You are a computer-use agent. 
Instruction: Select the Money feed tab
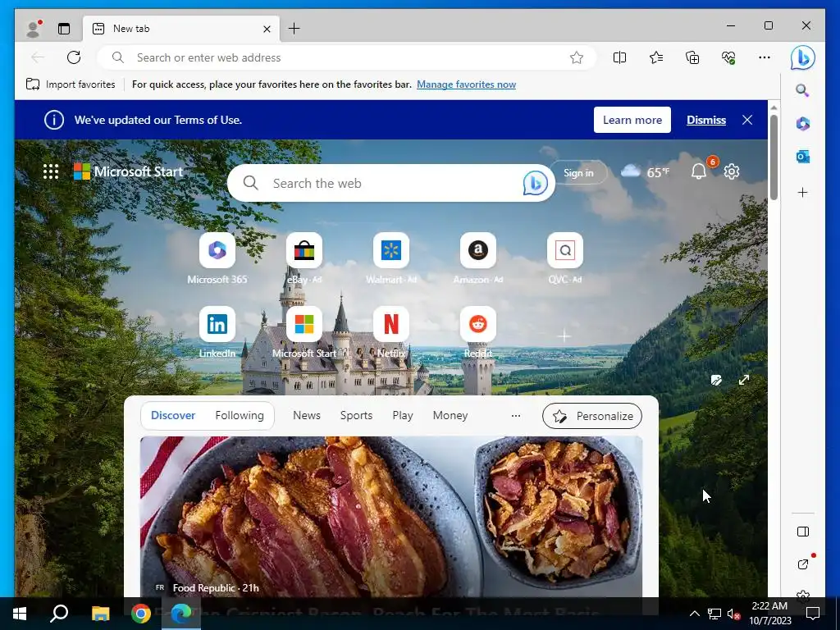tap(450, 416)
